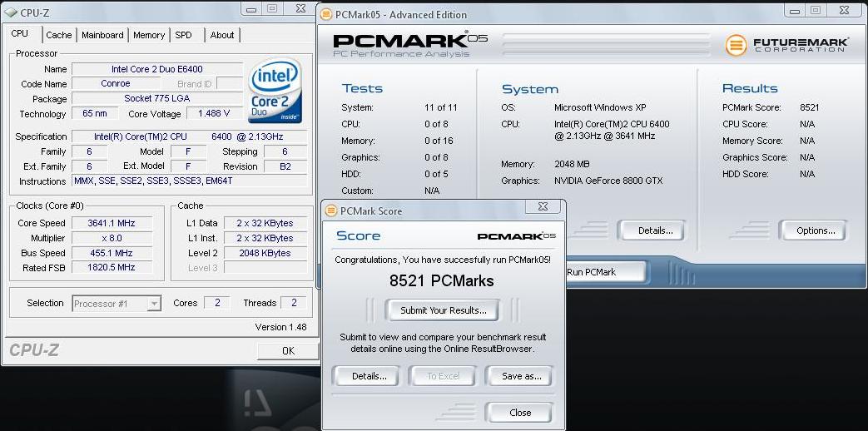Click the Bus Speed value 455.1 MHz
Screen dimensions: 868x431
(112, 253)
